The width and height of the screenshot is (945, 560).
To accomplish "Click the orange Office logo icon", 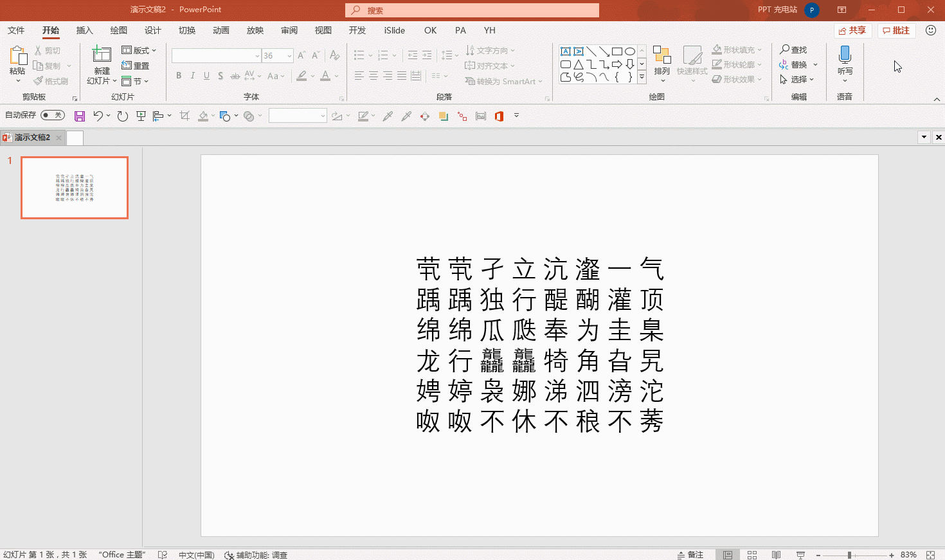I will [x=499, y=116].
